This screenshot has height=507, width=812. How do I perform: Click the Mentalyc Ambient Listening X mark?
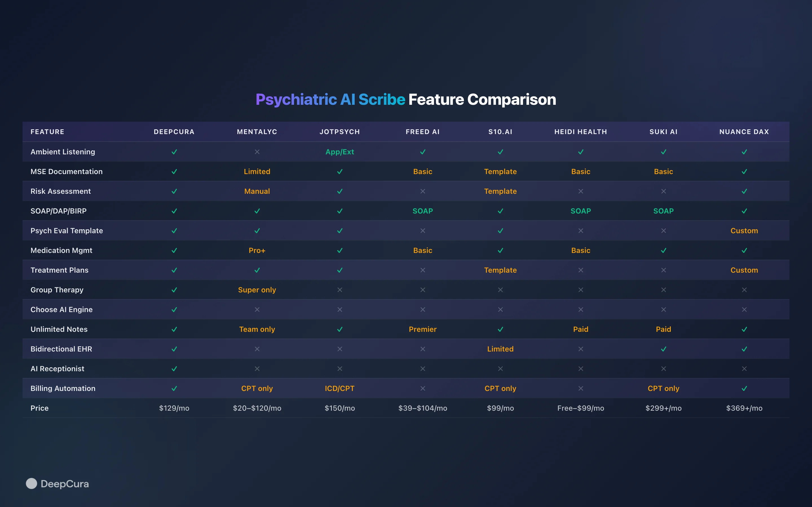coord(257,152)
